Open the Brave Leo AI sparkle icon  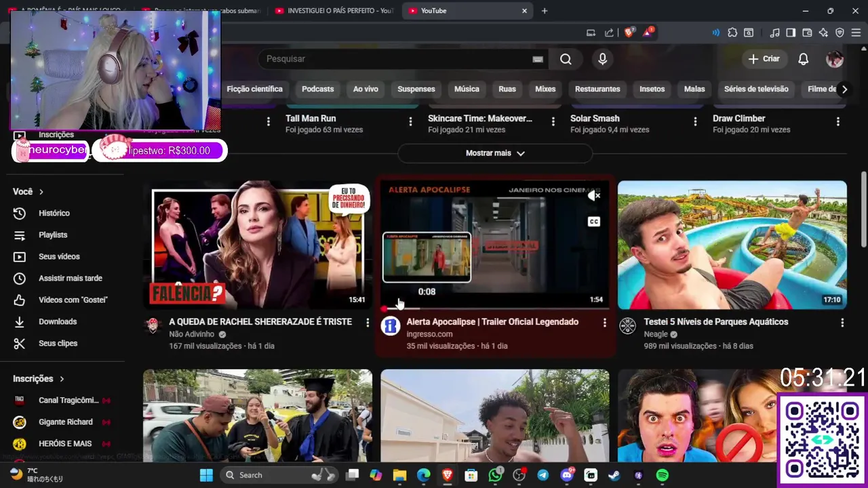(823, 33)
